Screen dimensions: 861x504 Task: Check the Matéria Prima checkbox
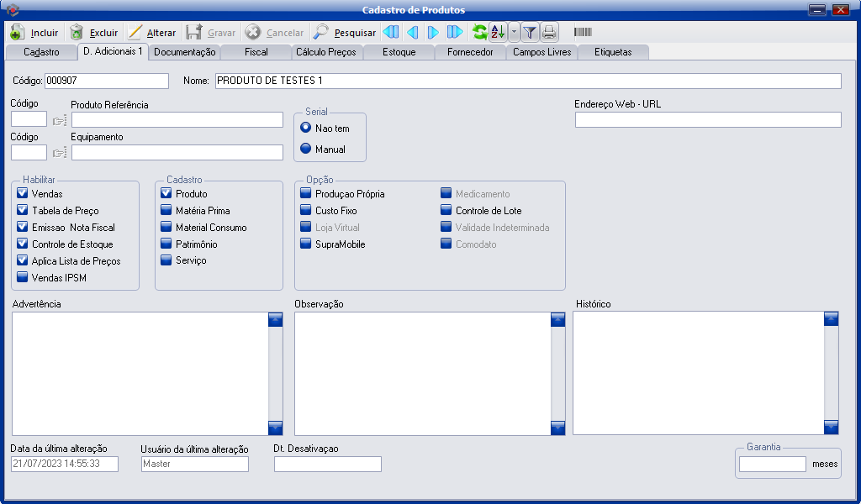(166, 211)
